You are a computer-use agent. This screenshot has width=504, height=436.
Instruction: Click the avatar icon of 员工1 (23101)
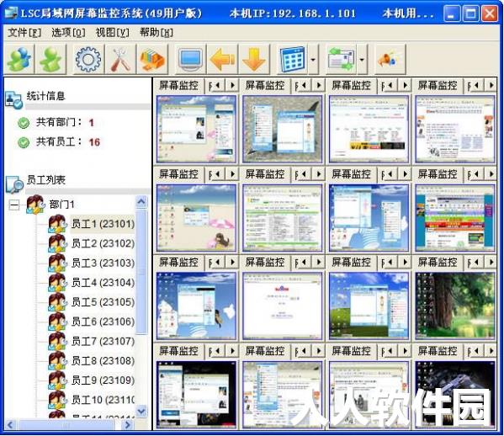coord(57,224)
